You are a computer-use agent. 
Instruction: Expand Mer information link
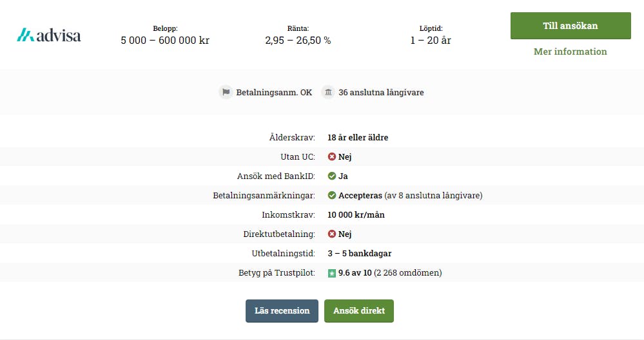570,52
